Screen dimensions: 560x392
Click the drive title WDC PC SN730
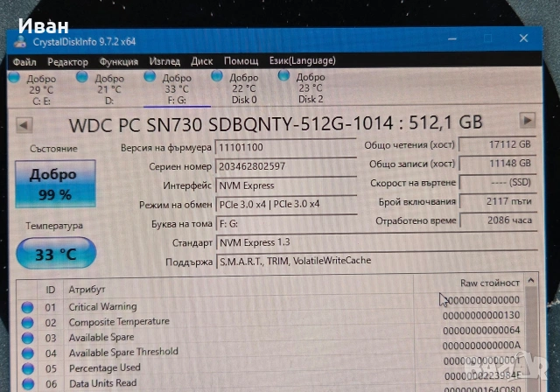[x=276, y=124]
